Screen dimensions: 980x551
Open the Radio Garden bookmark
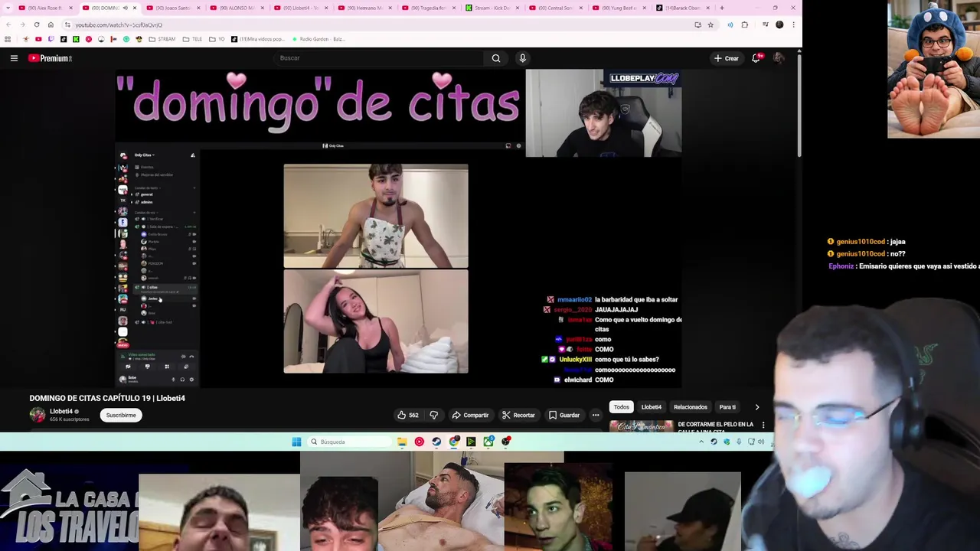(318, 39)
